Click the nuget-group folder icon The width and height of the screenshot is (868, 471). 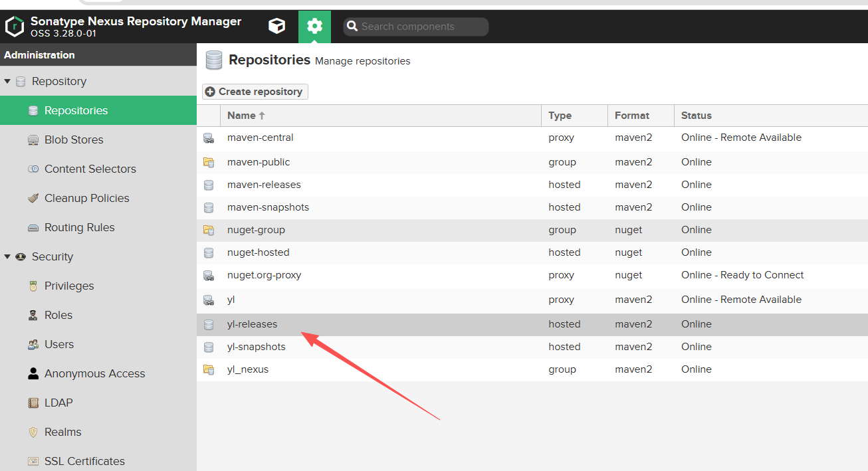click(x=209, y=230)
